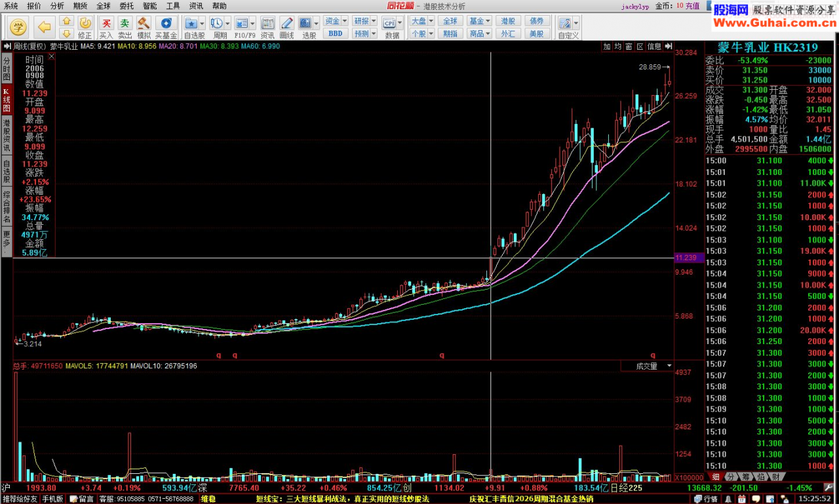The image size is (839, 504).
Task: Click the 周期 period clock icon
Action: (x=217, y=23)
